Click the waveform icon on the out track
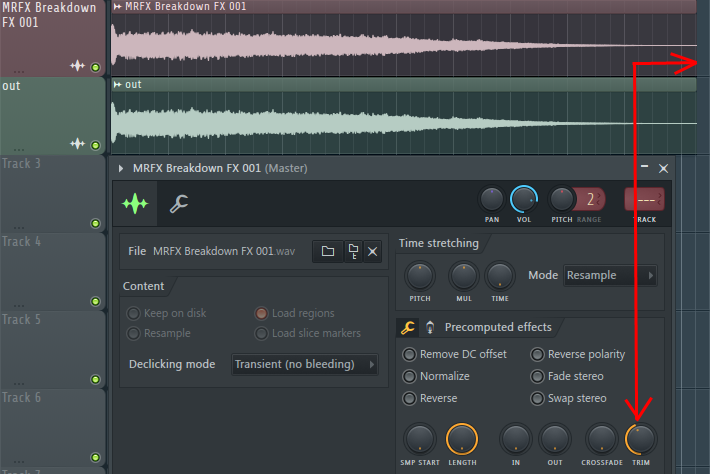 (77, 144)
